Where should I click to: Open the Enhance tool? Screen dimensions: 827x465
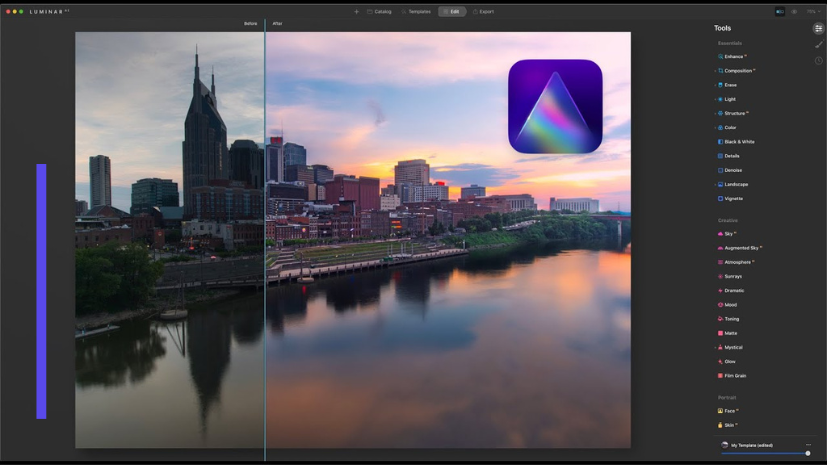coord(733,57)
